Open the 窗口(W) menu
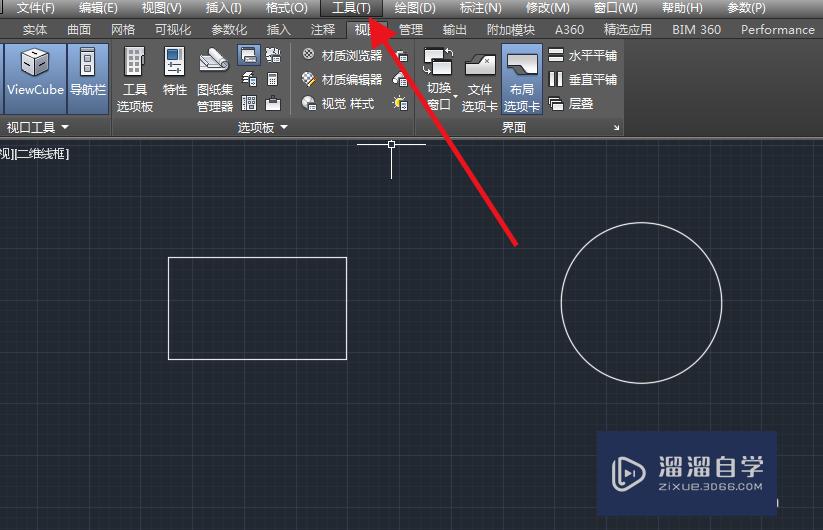The width and height of the screenshot is (823, 530). [x=615, y=8]
